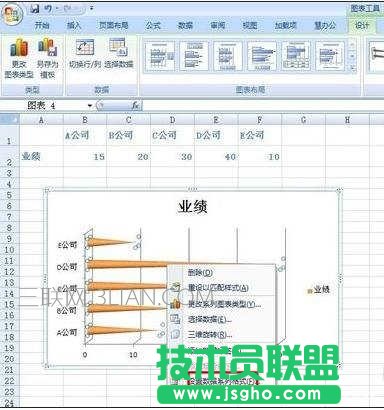Image resolution: width=384 pixels, height=410 pixels.
Task: Open the 插入 ribbon tab
Action: pos(74,26)
